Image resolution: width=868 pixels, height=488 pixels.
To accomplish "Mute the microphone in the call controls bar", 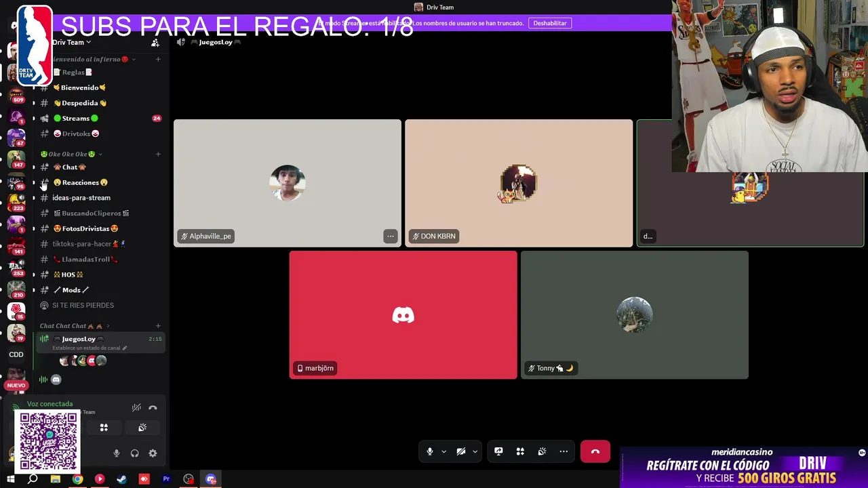I will 430,451.
